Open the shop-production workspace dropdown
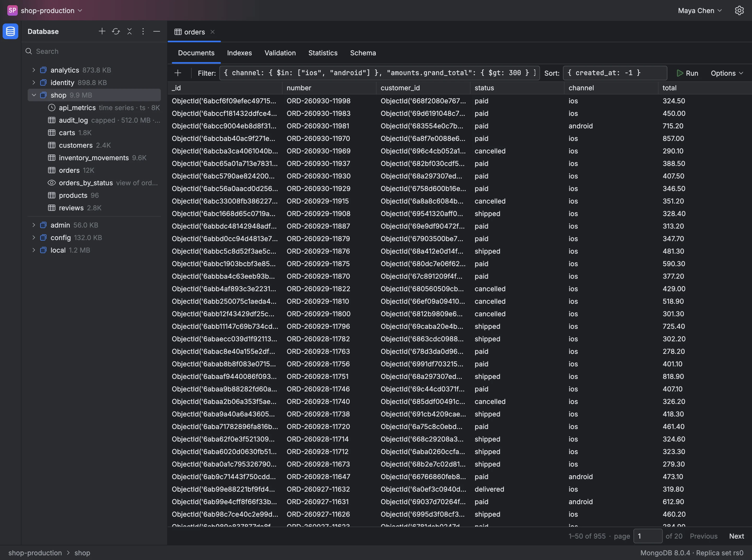Screen dimensions: 752x560 [x=51, y=10]
